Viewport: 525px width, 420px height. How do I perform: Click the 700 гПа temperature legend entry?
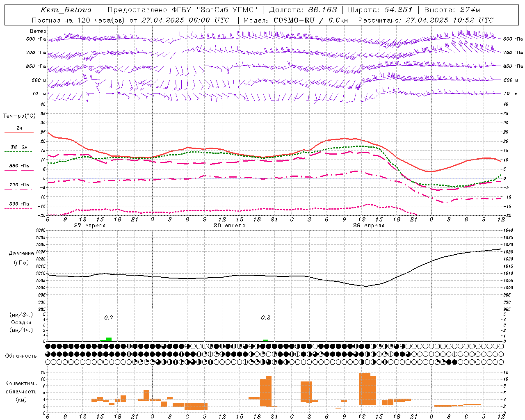tap(19, 185)
